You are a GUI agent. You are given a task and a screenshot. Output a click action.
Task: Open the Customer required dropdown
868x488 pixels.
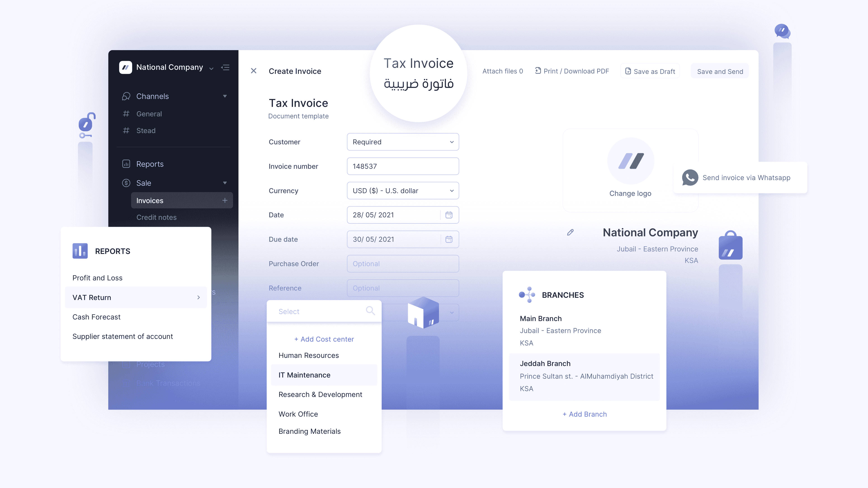[x=402, y=142]
